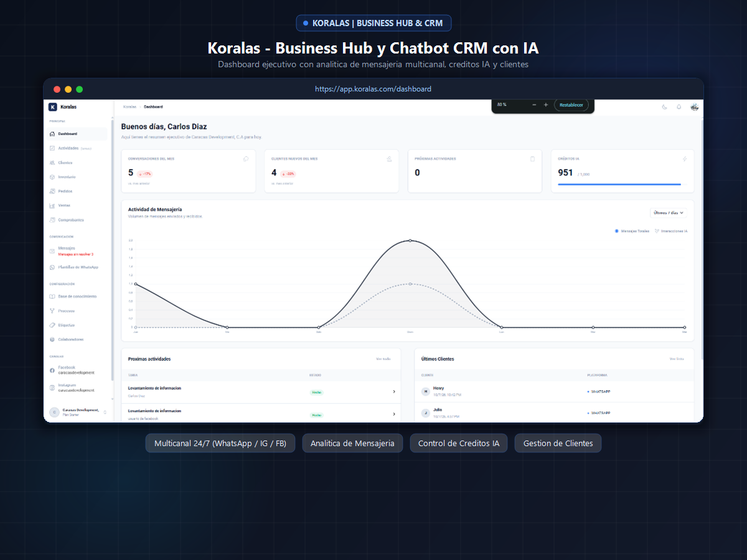This screenshot has height=560, width=747.
Task: Open Procesos in the sidebar
Action: 77,310
